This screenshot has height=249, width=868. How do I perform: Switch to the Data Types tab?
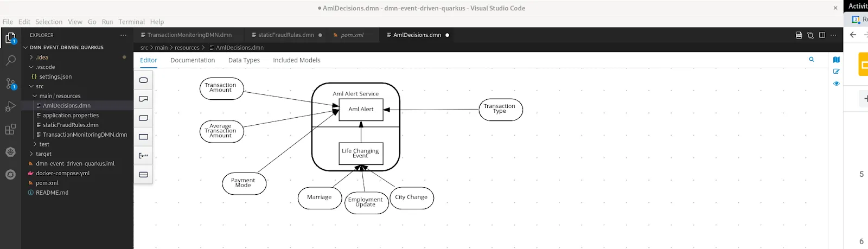(x=244, y=60)
